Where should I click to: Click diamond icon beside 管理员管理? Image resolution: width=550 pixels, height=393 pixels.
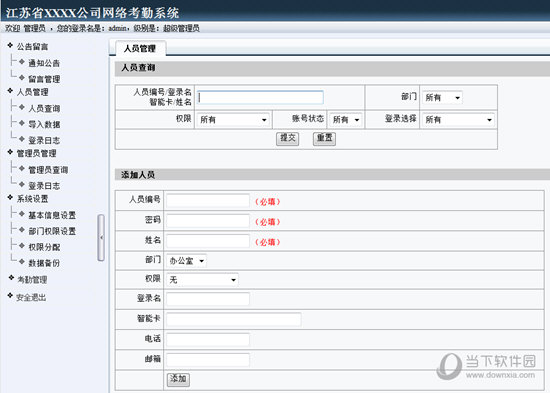[10, 152]
